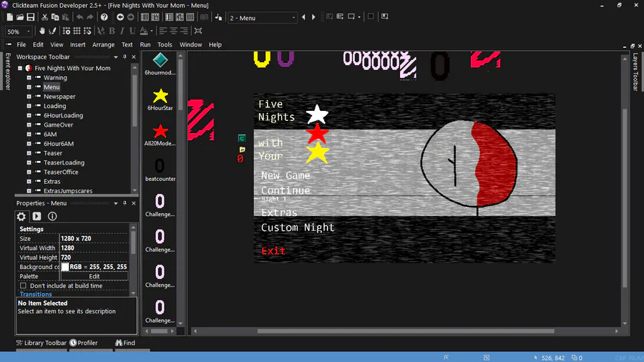Screen dimensions: 644x362
Task: Save the application with the floppy icon
Action: [31, 17]
